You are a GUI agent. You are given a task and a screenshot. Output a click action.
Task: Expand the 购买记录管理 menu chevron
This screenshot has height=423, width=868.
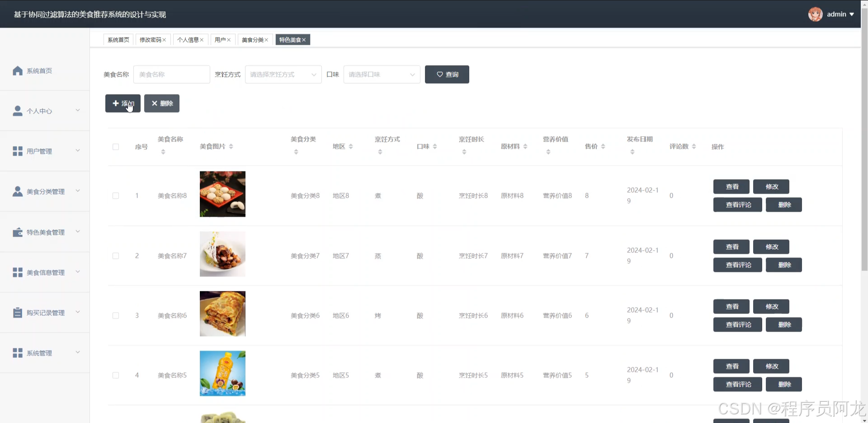78,312
